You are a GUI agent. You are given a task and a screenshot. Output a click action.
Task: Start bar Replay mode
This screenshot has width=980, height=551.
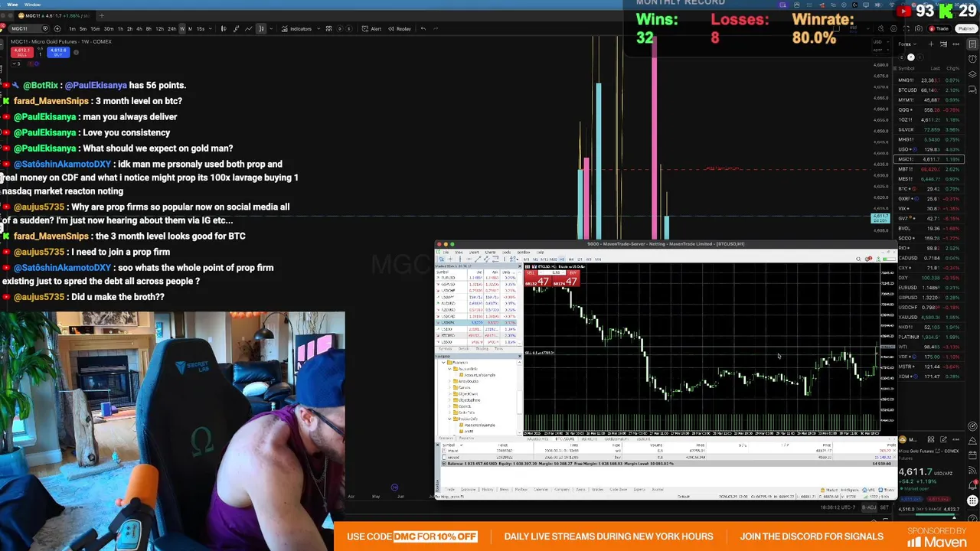(x=399, y=28)
